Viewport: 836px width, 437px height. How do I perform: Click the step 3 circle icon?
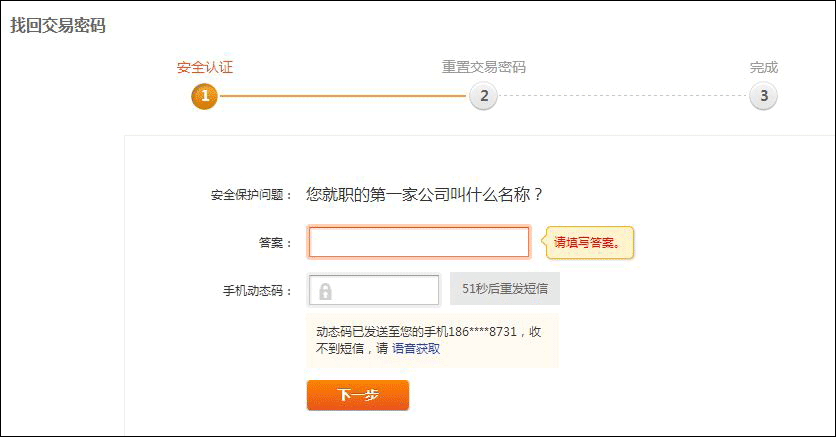[763, 96]
